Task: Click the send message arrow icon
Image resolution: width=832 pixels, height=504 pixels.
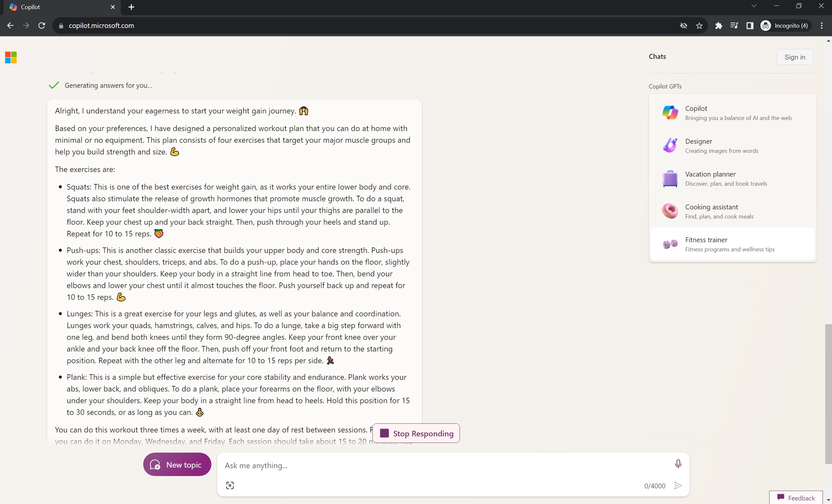Action: (x=678, y=485)
